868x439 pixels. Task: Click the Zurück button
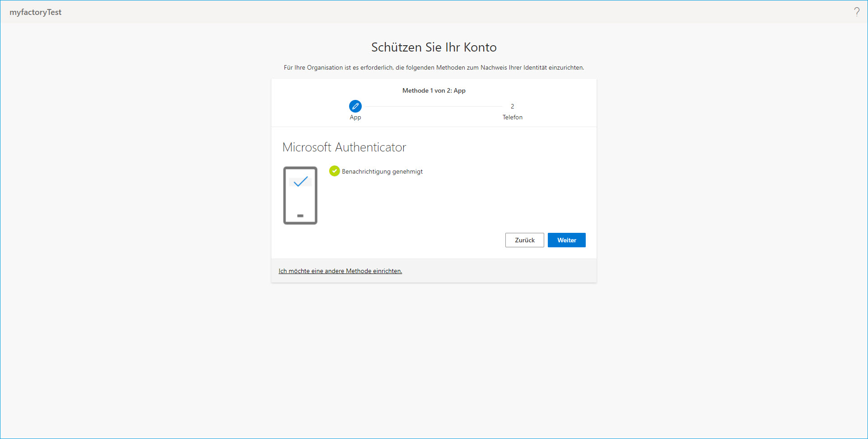525,240
